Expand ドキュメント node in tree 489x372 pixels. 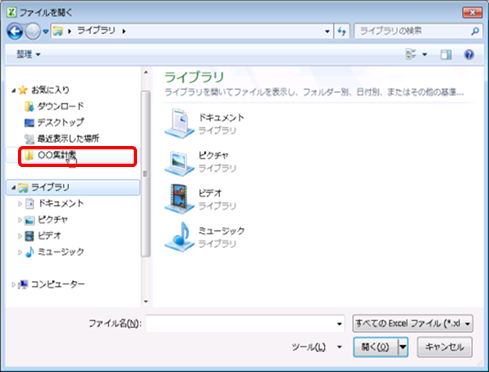pyautogui.click(x=20, y=204)
